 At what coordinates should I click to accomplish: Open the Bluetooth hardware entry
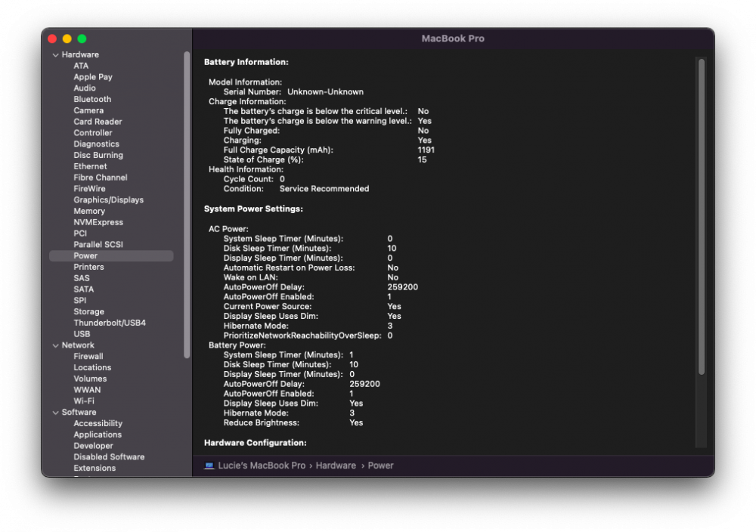tap(92, 99)
